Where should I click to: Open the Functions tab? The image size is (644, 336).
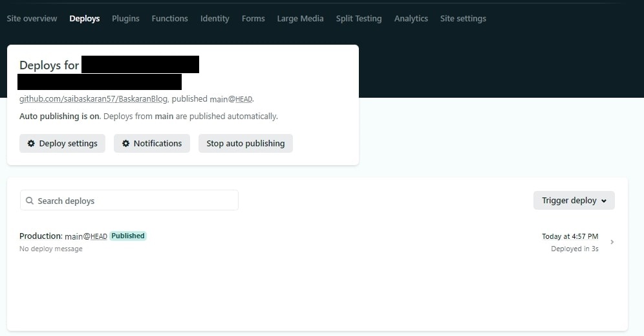(169, 19)
